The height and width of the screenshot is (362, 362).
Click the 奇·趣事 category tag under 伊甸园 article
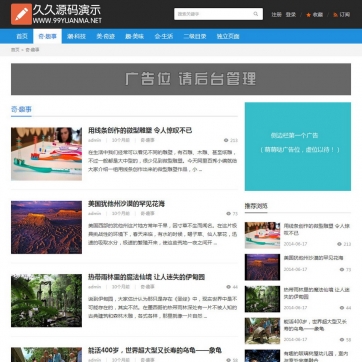pos(147,287)
